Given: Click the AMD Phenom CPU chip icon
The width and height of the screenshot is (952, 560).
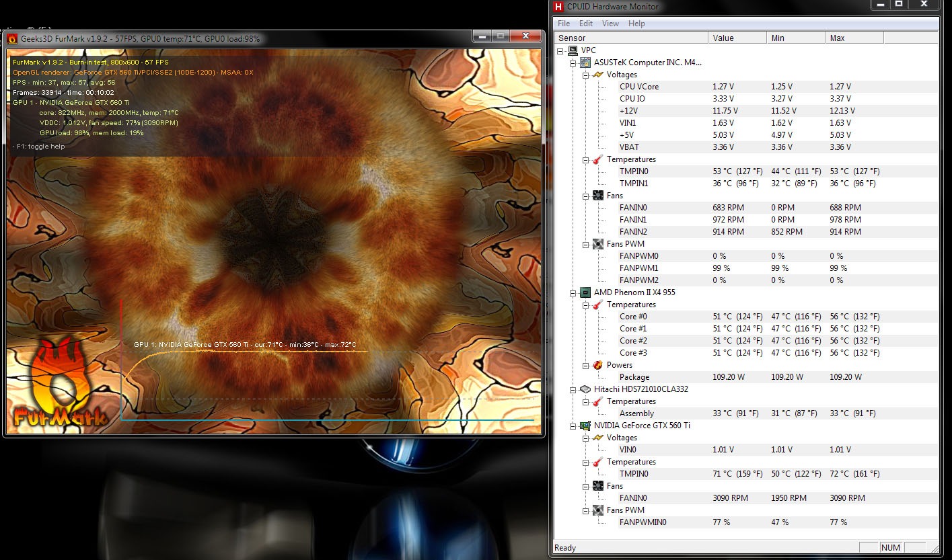Looking at the screenshot, I should tap(585, 292).
